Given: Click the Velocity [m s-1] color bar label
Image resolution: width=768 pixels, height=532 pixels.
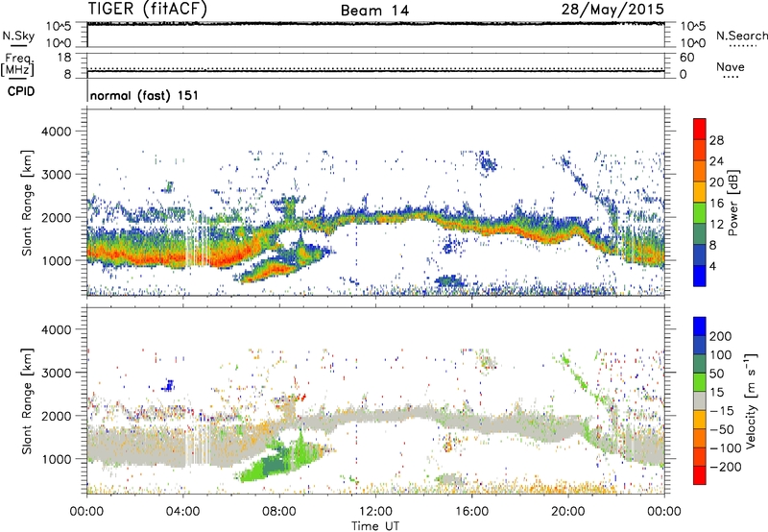Looking at the screenshot, I should click(x=751, y=400).
